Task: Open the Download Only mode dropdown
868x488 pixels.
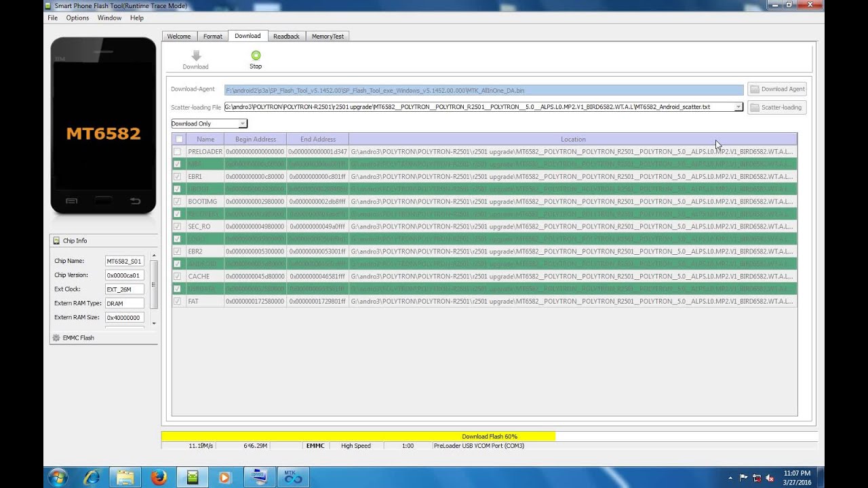Action: (243, 123)
